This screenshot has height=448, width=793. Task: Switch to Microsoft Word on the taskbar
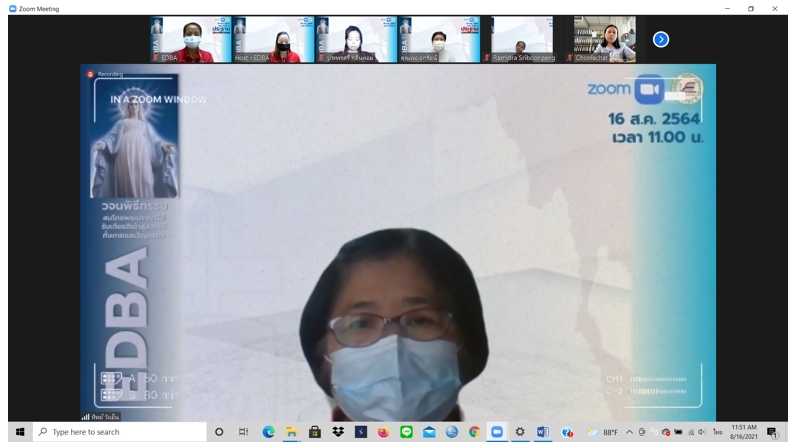tap(543, 432)
